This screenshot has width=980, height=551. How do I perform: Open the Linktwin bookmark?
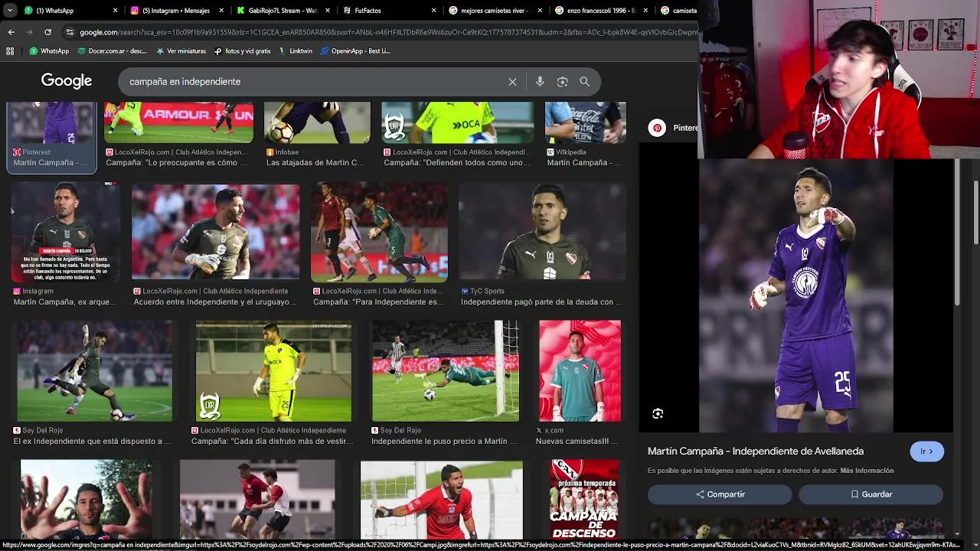click(295, 51)
